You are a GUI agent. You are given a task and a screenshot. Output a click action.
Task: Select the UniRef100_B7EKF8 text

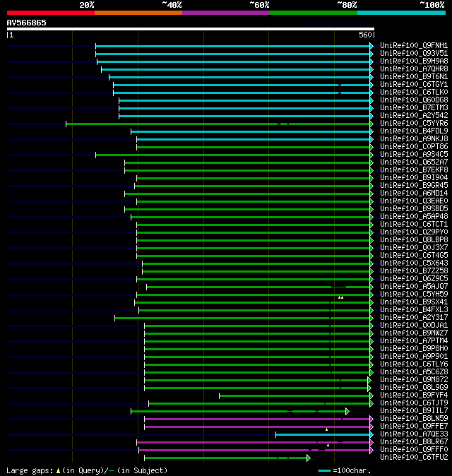[x=414, y=170]
